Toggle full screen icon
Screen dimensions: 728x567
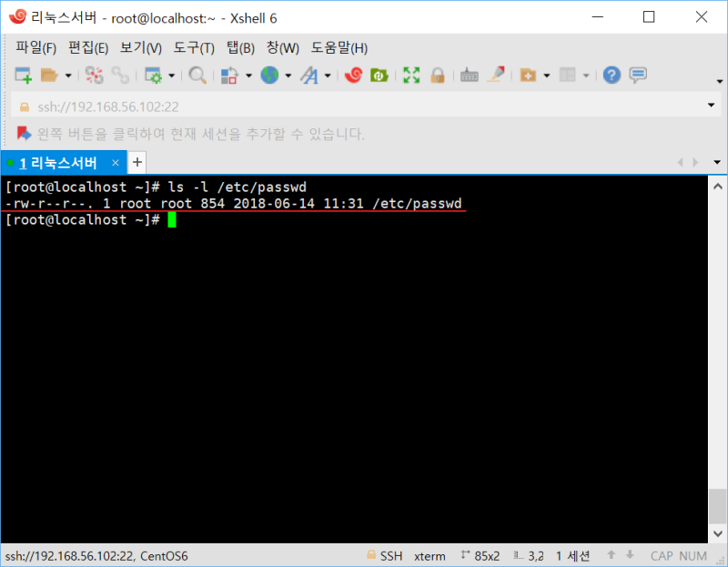(x=411, y=76)
